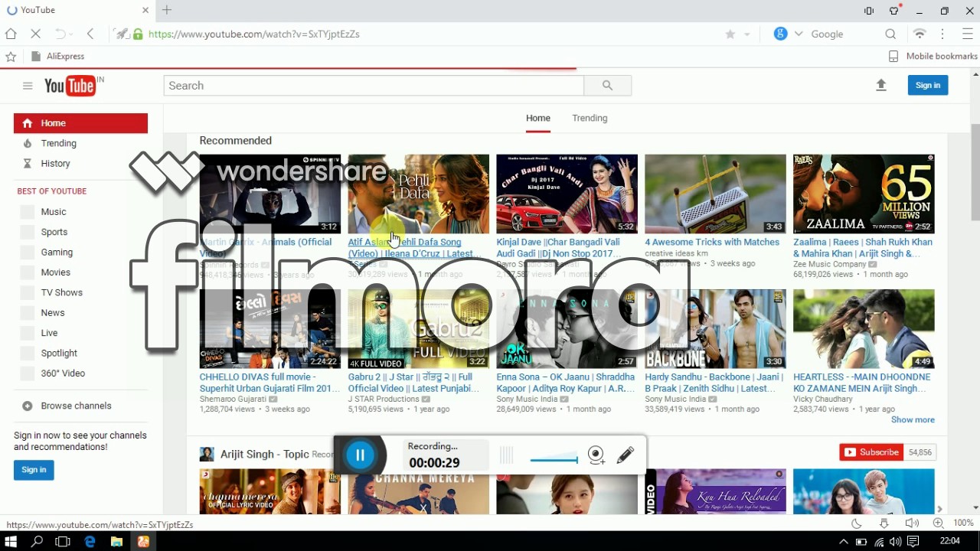Click the browser address bar URL
Viewport: 980px width, 551px height.
point(254,34)
